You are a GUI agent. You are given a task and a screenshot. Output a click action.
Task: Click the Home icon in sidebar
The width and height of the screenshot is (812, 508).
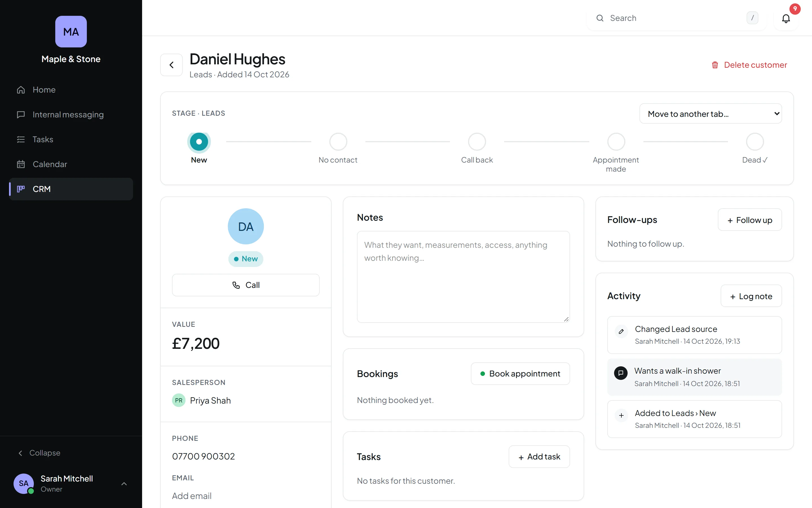tap(21, 90)
